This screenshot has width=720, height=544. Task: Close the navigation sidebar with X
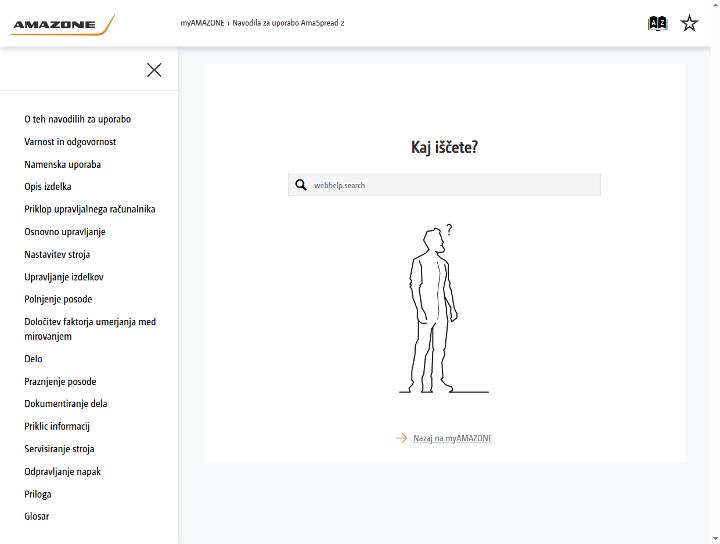click(x=154, y=70)
